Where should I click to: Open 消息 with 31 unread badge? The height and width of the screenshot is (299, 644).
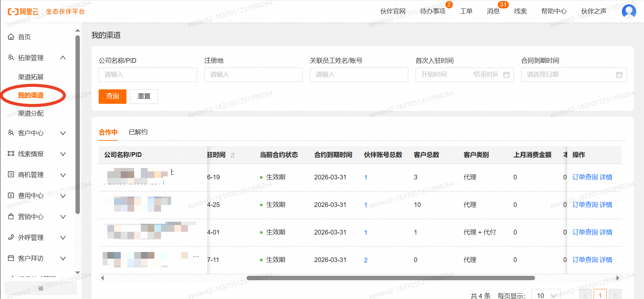click(x=493, y=11)
